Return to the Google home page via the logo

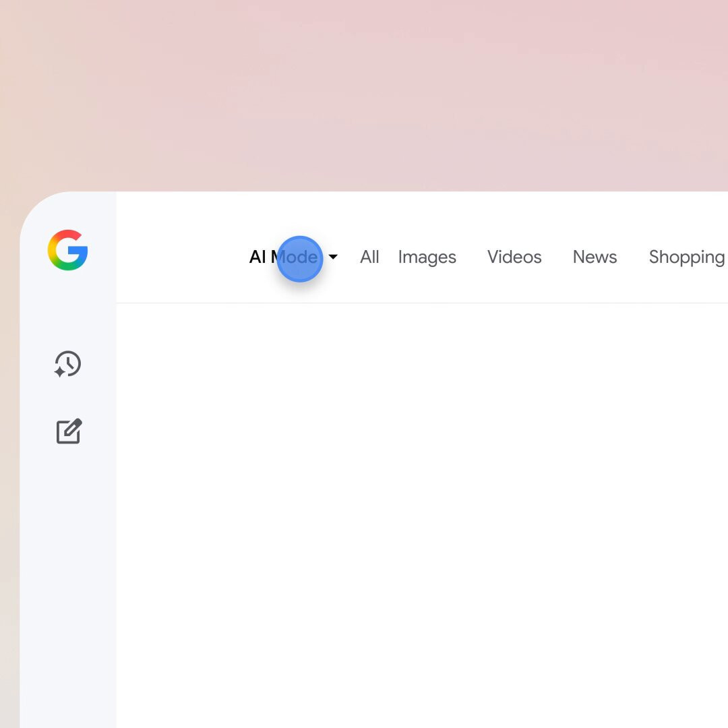click(68, 250)
